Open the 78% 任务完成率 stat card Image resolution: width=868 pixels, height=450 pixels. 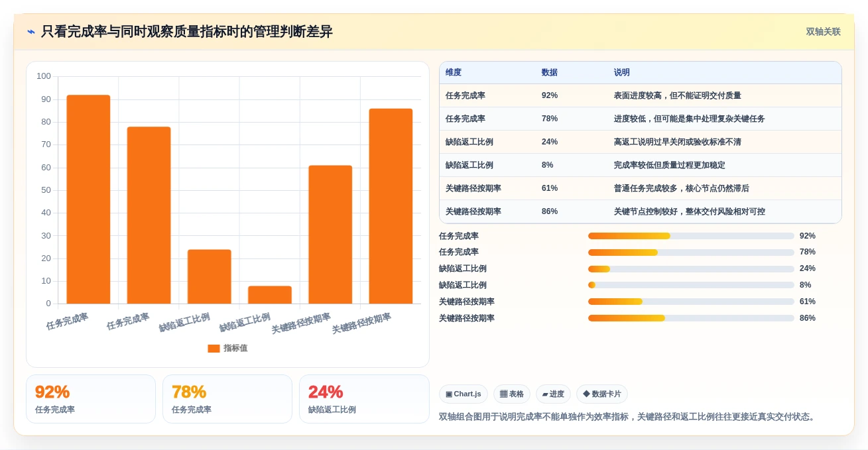coord(227,399)
